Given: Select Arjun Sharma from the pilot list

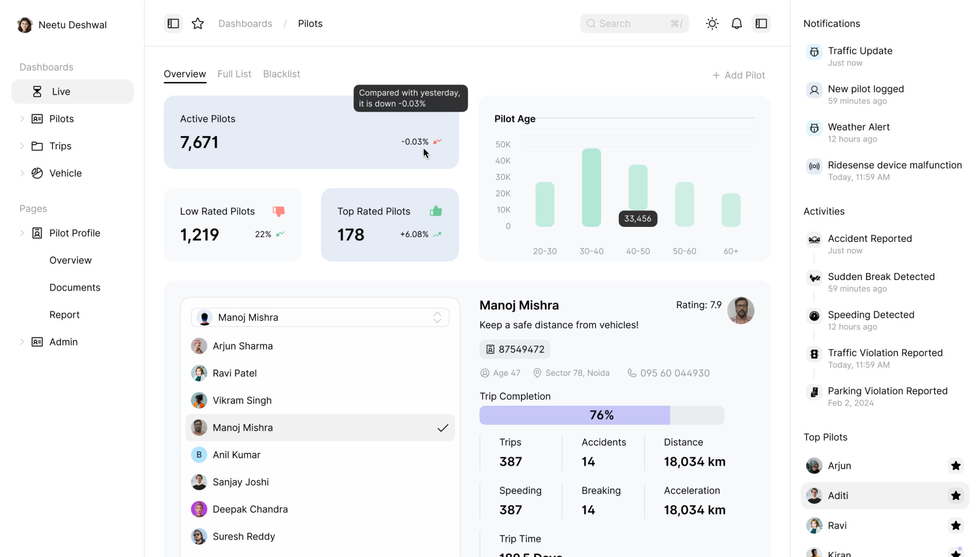Looking at the screenshot, I should (x=320, y=346).
